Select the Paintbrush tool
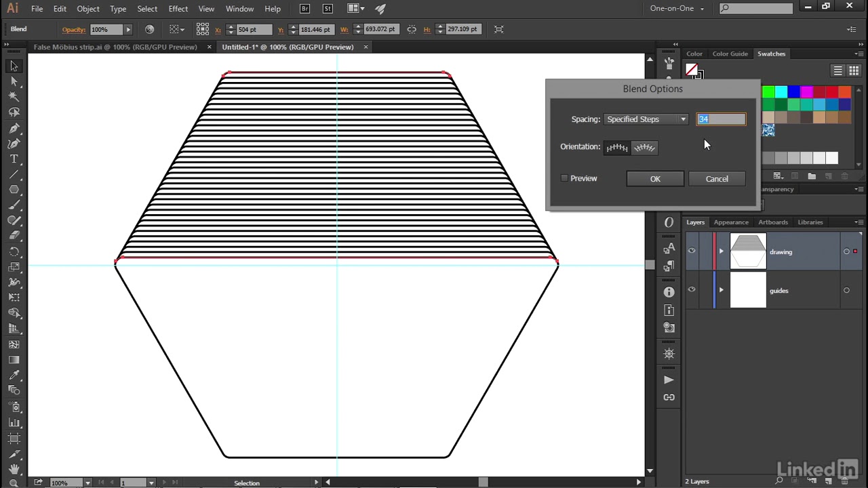The height and width of the screenshot is (488, 868). point(14,205)
